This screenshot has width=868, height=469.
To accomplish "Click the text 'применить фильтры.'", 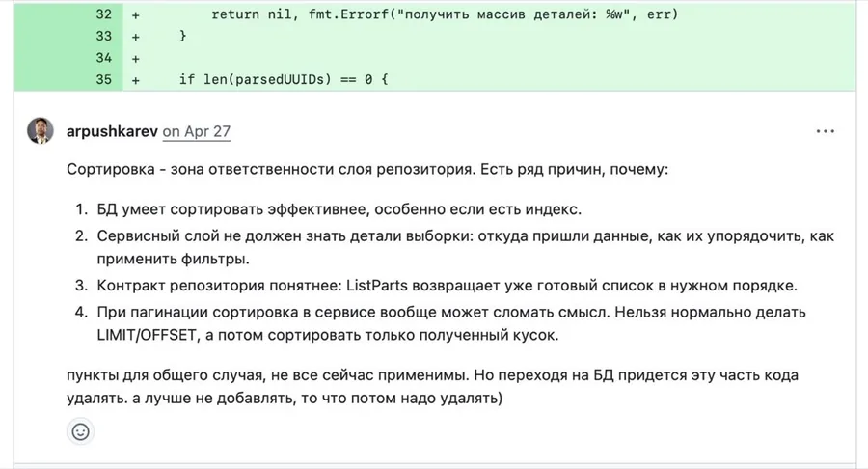I will [174, 259].
